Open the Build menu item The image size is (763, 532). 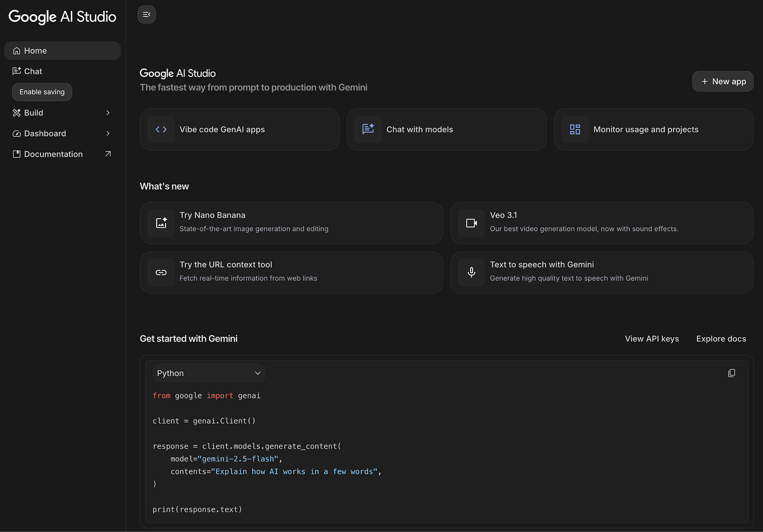pyautogui.click(x=62, y=113)
